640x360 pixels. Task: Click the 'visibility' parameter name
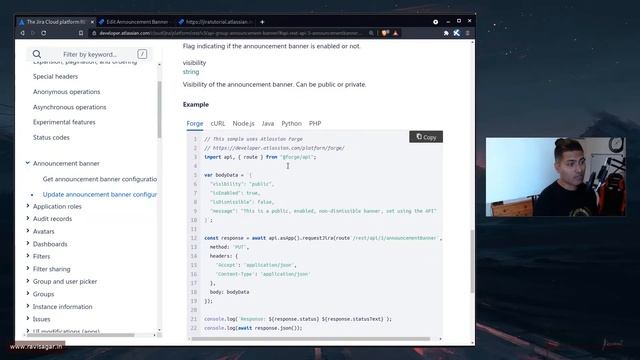194,63
